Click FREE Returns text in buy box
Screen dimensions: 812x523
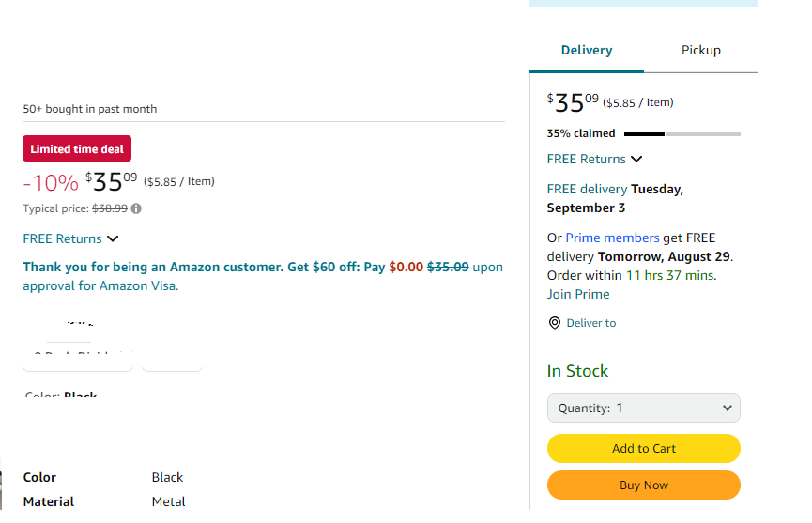(x=586, y=159)
